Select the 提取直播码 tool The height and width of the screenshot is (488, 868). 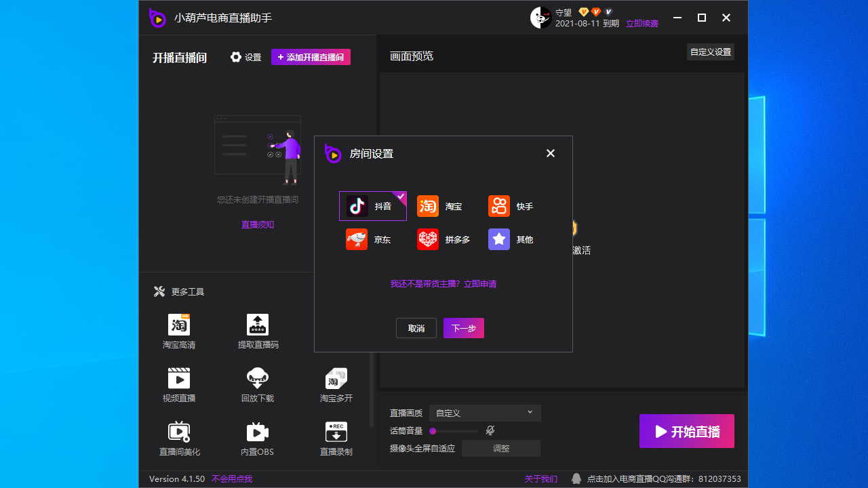click(257, 331)
